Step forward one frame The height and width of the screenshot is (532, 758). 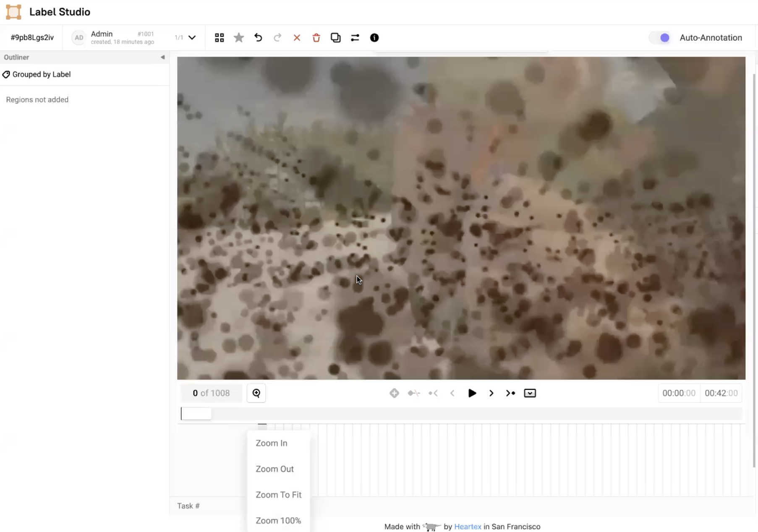tap(491, 393)
